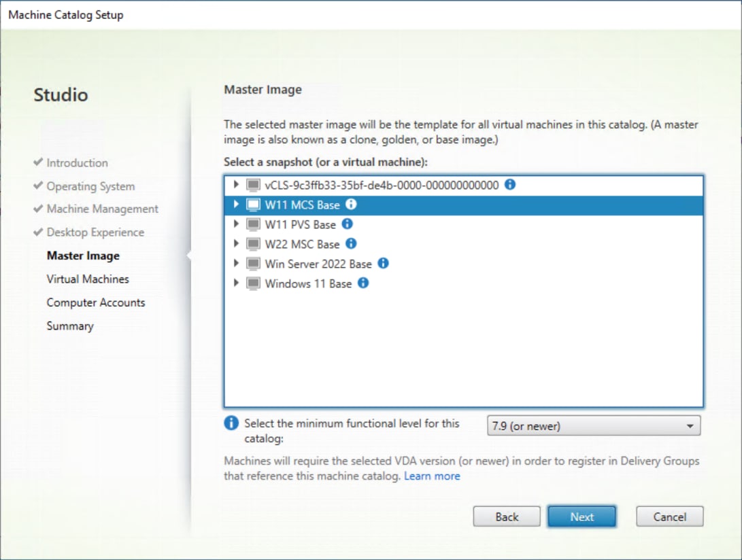Select the Master Image step

(x=83, y=256)
